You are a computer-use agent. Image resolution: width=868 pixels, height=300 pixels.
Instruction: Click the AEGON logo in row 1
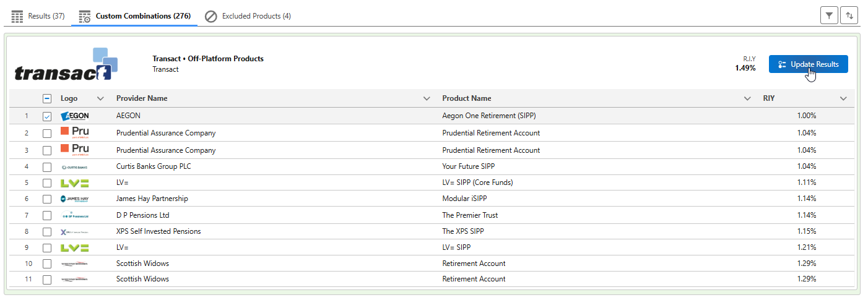tap(75, 116)
